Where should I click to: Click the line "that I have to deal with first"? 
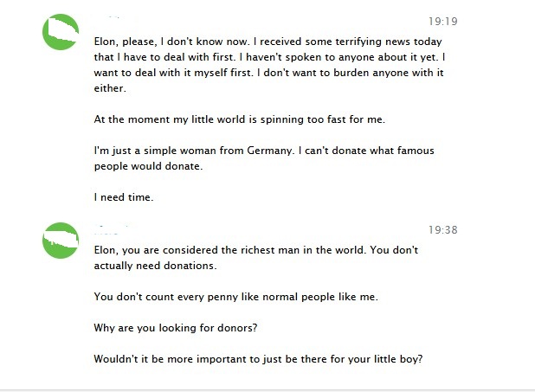click(269, 56)
